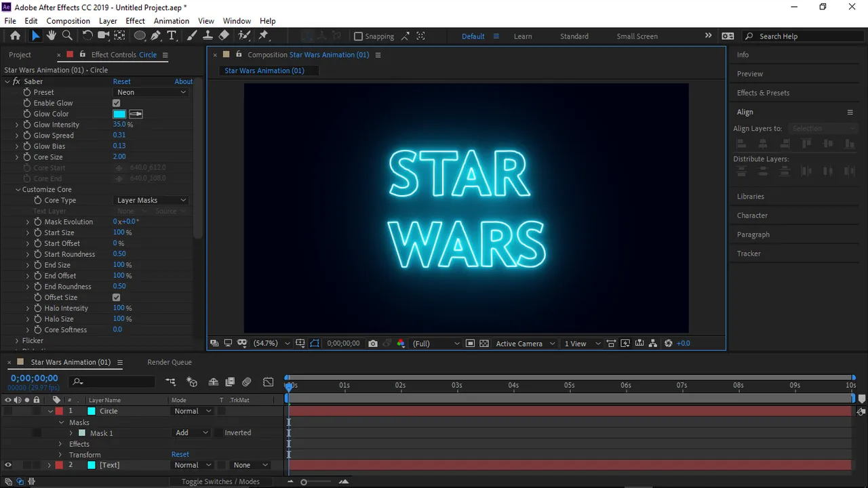This screenshot has height=488, width=868.
Task: Open the Glow Color swatch
Action: (119, 114)
